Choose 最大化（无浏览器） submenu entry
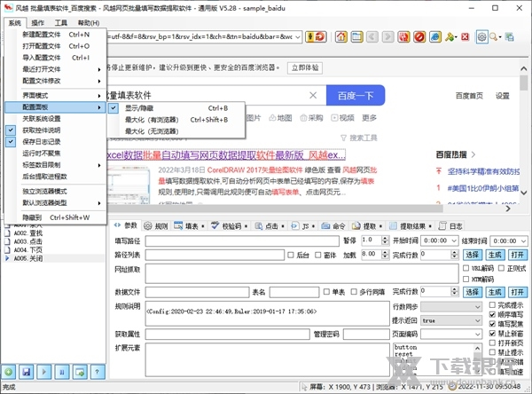The width and height of the screenshot is (532, 394). point(176,131)
